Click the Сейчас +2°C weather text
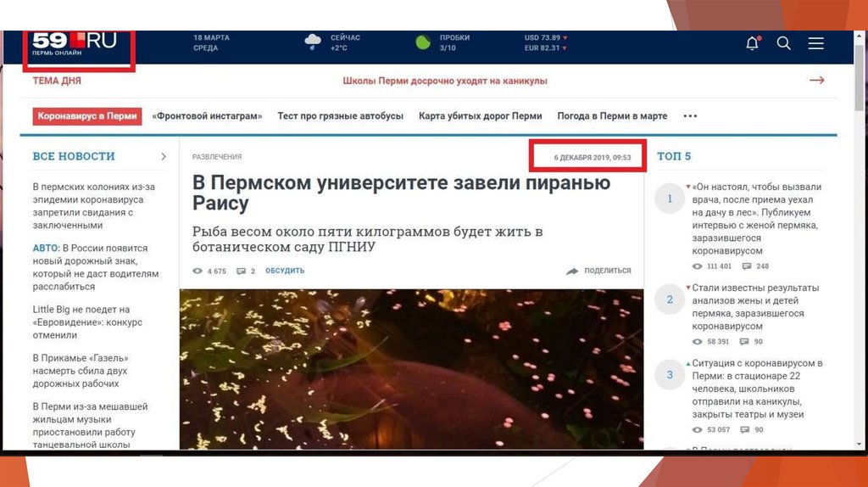Viewport: 868px width, 487px height. [x=346, y=42]
